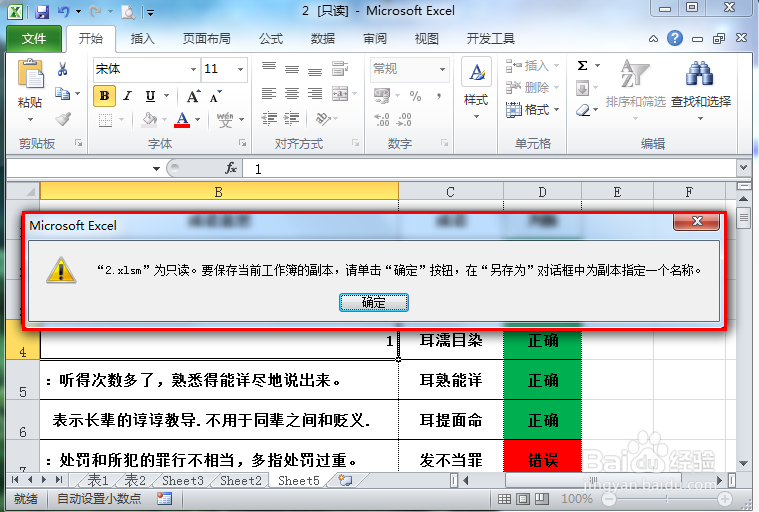Select the Format Painter brush
The width and height of the screenshot is (759, 512).
pyautogui.click(x=63, y=119)
